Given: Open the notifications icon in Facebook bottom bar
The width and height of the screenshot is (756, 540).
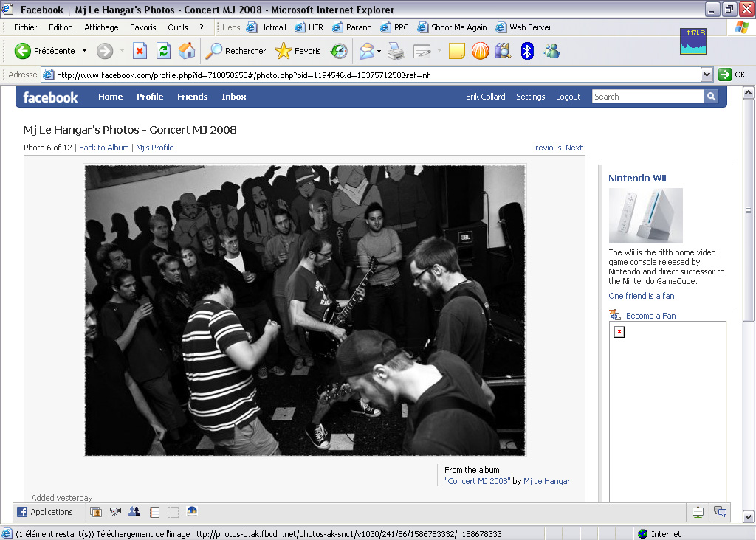Looking at the screenshot, I should coord(698,511).
